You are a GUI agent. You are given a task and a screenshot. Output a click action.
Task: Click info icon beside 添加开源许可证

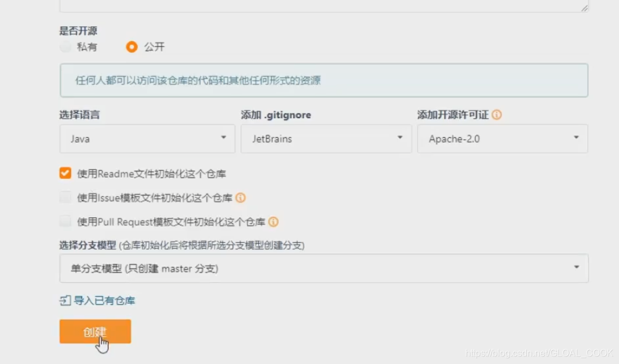click(x=497, y=115)
